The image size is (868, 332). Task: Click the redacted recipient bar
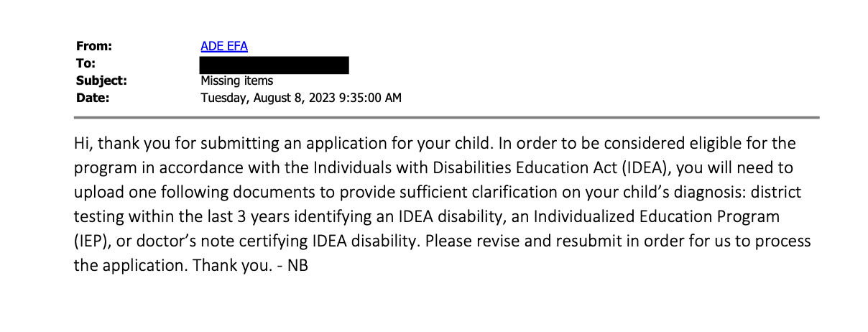point(274,65)
